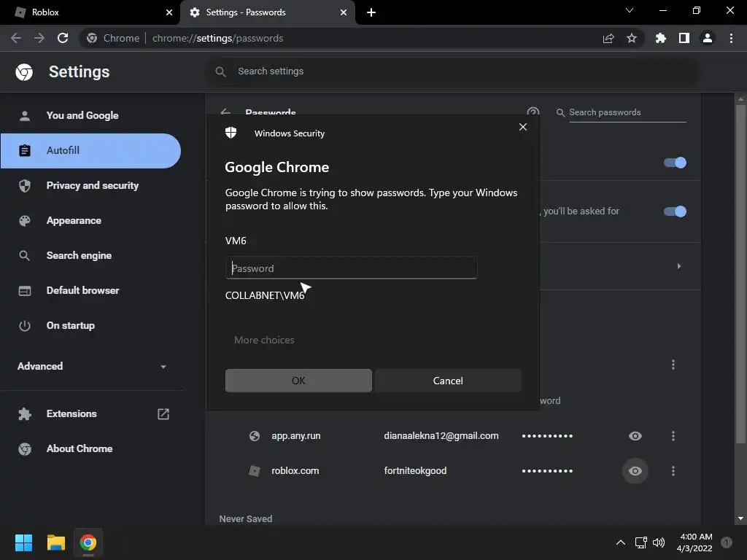Open the Extensions puzzle icon in toolbar

[x=661, y=38]
